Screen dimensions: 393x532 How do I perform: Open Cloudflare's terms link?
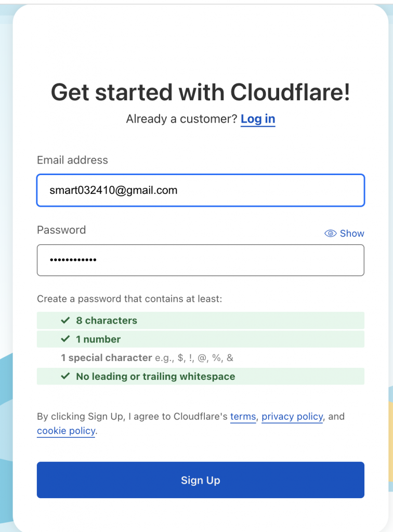pyautogui.click(x=243, y=416)
